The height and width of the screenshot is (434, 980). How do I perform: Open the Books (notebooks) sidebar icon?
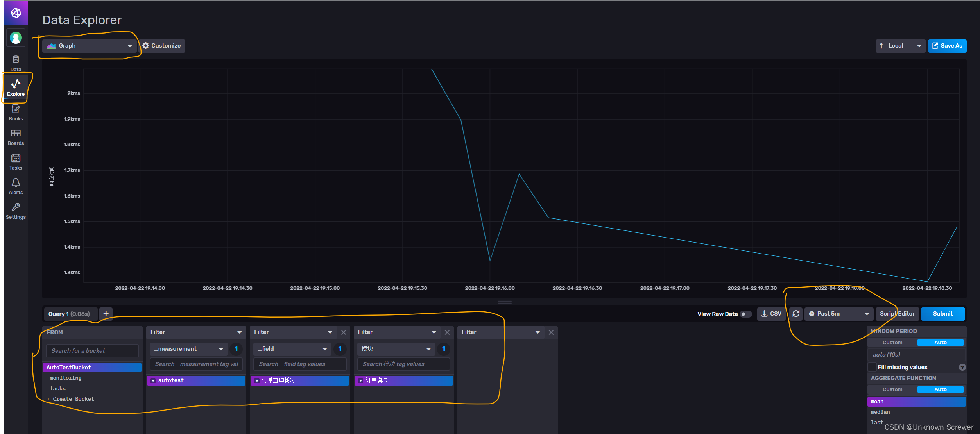tap(16, 113)
